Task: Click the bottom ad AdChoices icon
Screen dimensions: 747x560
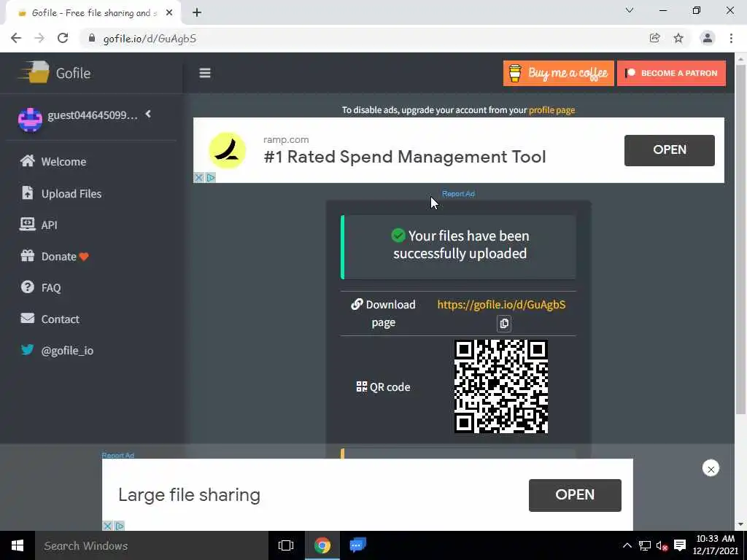Action: [x=119, y=526]
